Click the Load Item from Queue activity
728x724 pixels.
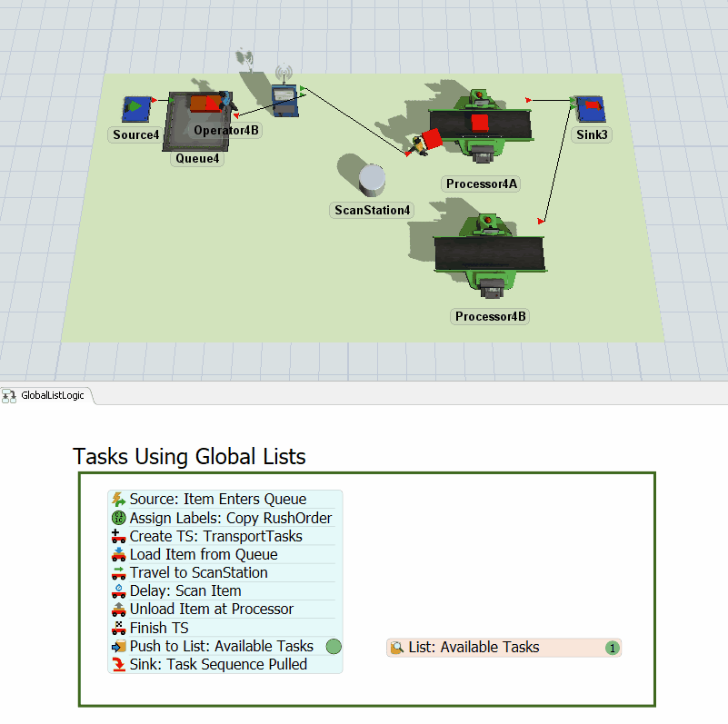click(x=203, y=554)
